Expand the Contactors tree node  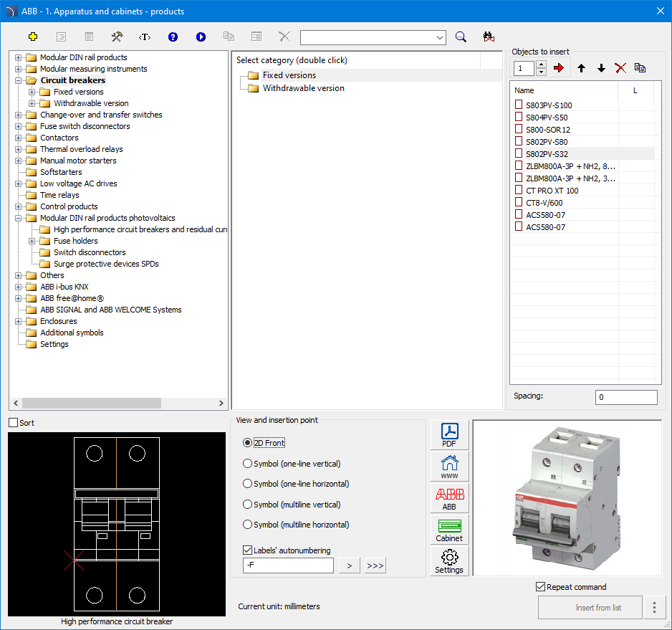click(x=18, y=138)
